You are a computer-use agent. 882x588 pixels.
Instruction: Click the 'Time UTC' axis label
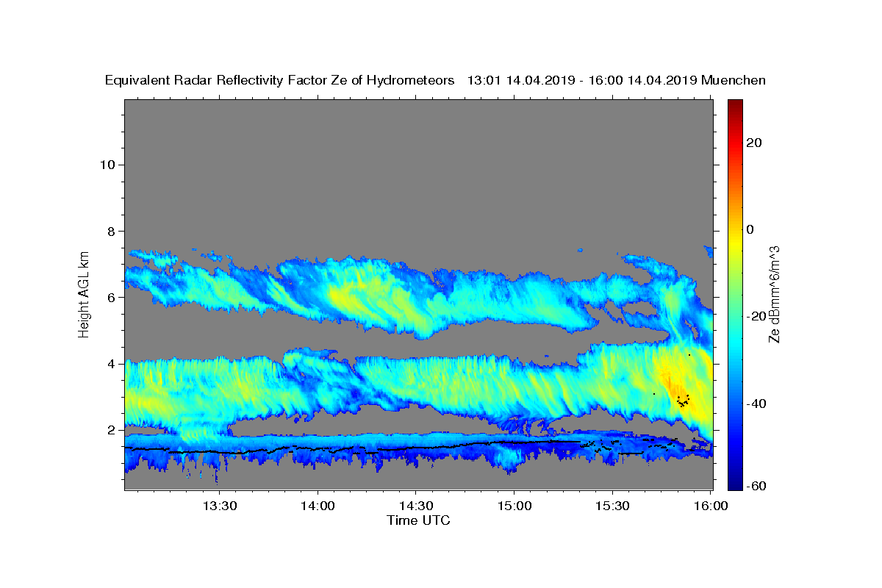[418, 521]
